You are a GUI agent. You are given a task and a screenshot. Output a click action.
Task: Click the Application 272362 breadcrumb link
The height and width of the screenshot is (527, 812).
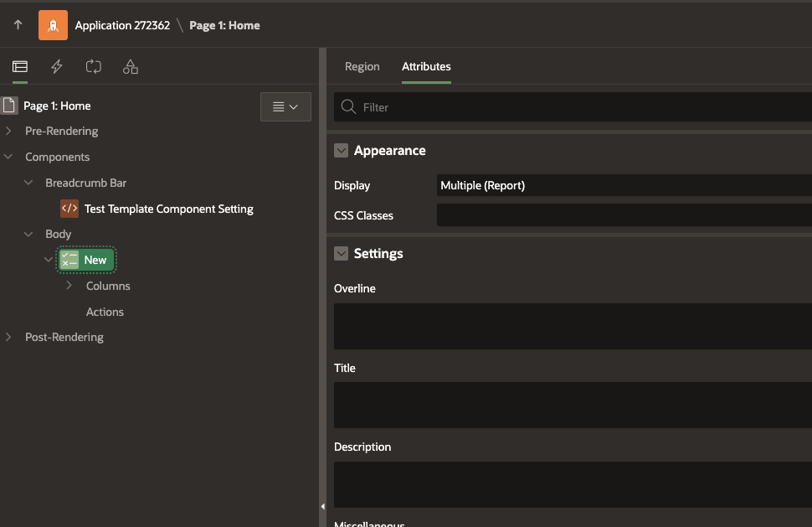122,25
